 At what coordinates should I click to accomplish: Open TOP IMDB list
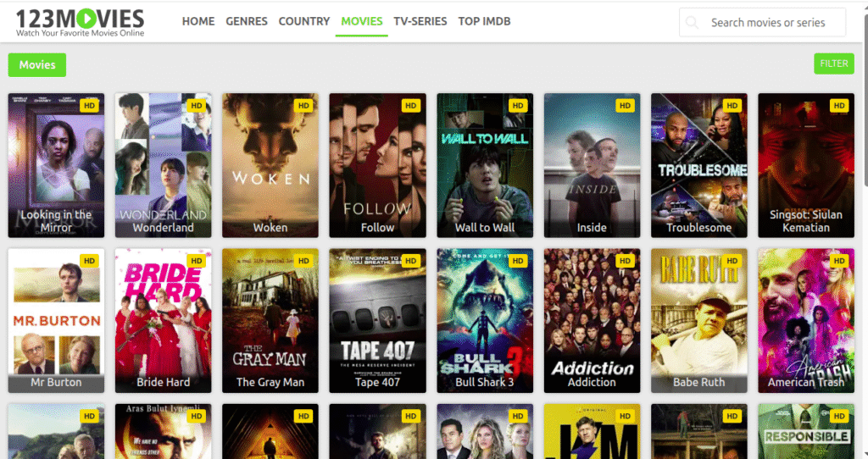pos(484,21)
